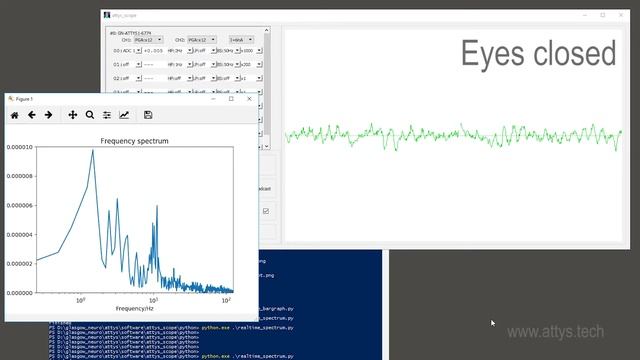Screen dimensions: 640x360
Task: Click the Figure 1 window title icon
Action: point(11,99)
